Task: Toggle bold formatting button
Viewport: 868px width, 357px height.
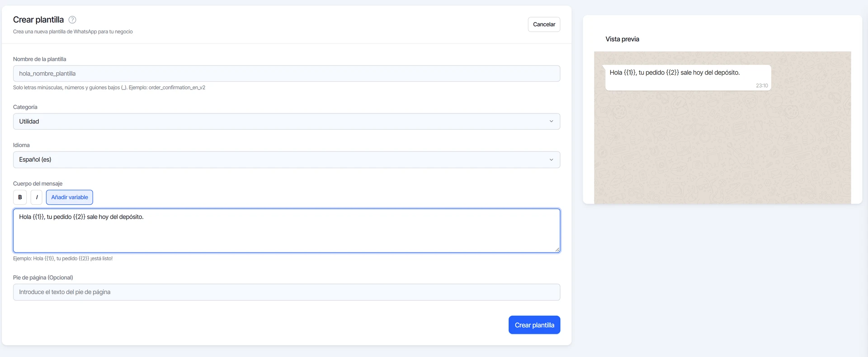Action: point(20,197)
